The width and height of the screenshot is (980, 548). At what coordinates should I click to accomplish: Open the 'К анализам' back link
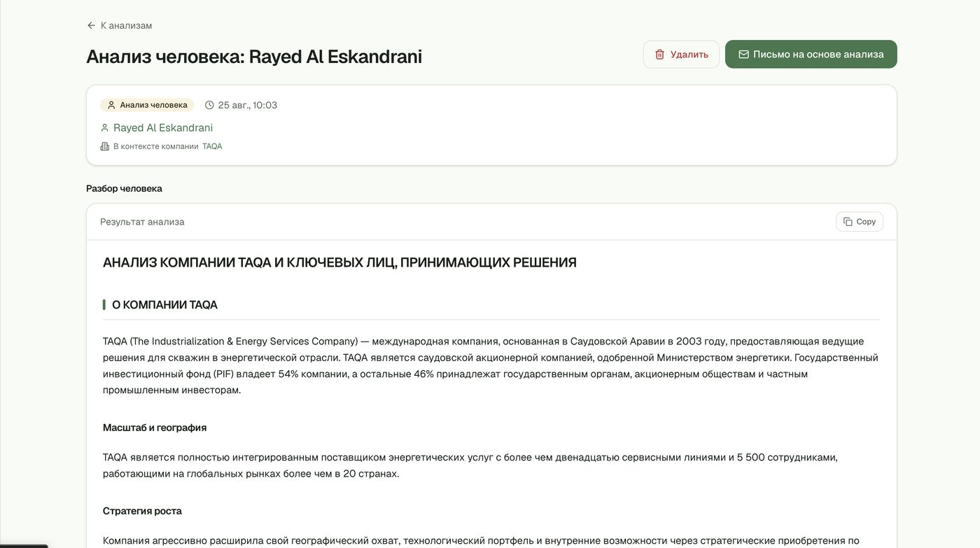point(119,26)
